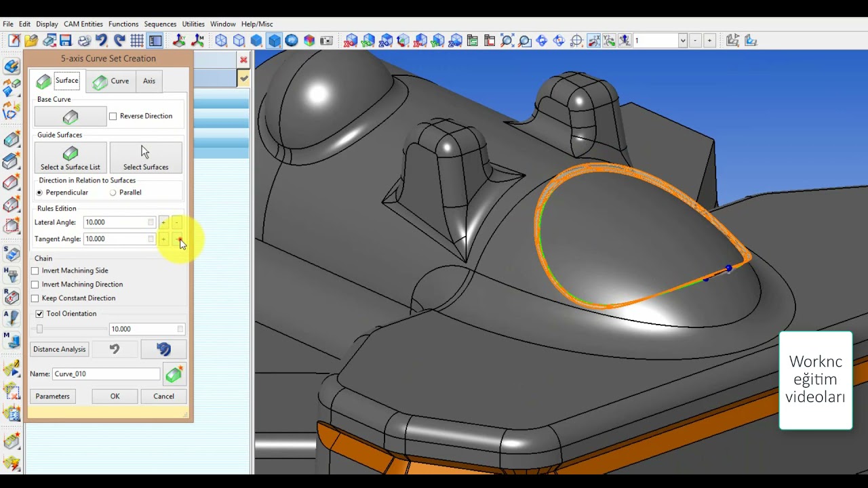Screen dimensions: 868x488
Task: Set view along Z+ axis
Action: (386, 41)
